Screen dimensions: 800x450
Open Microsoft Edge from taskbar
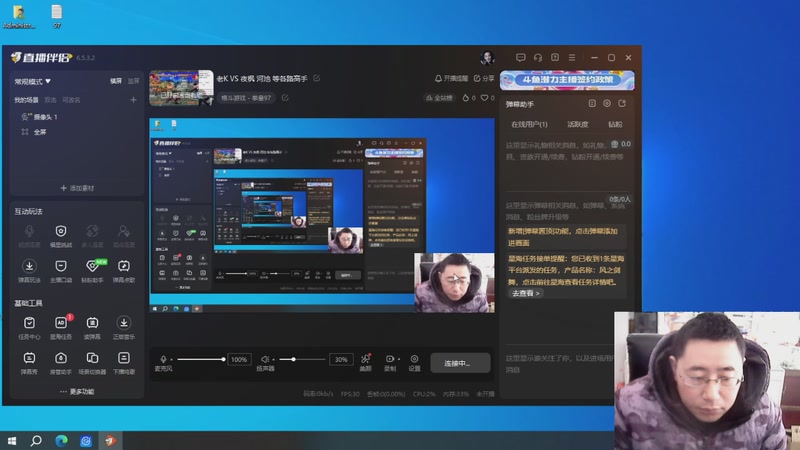(x=61, y=440)
